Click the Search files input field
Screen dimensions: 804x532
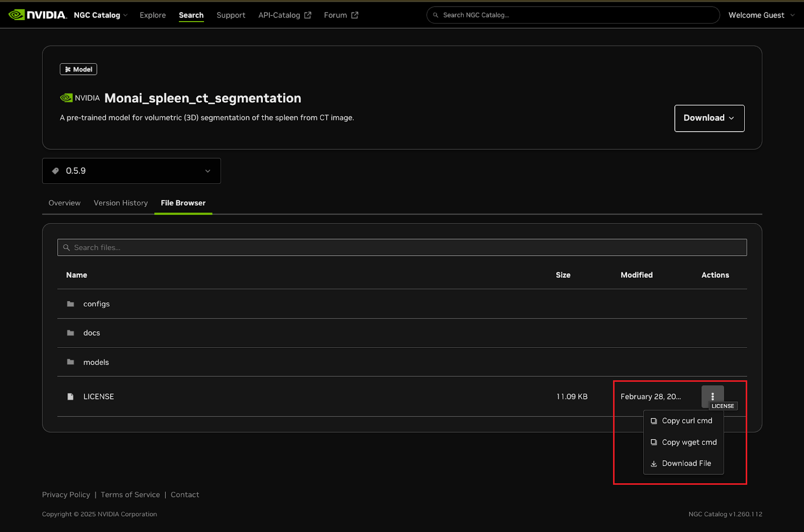click(x=402, y=247)
